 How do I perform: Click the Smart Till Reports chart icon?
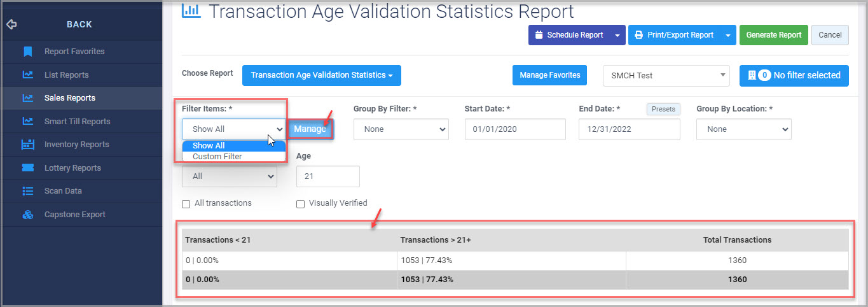click(27, 121)
